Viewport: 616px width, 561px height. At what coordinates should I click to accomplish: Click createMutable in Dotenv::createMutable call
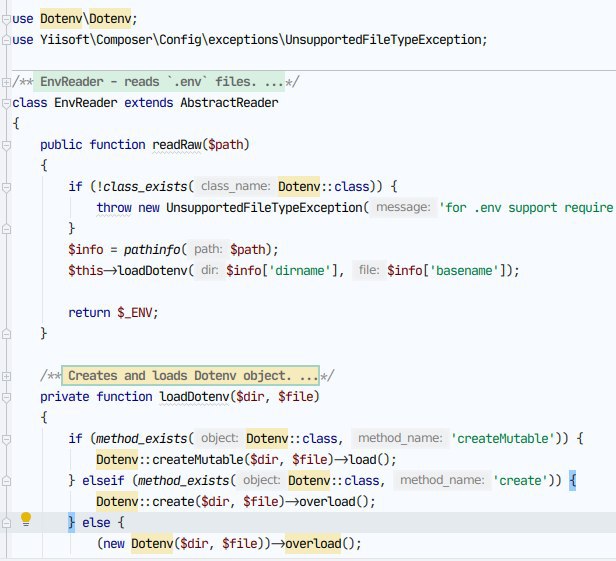pyautogui.click(x=198, y=460)
